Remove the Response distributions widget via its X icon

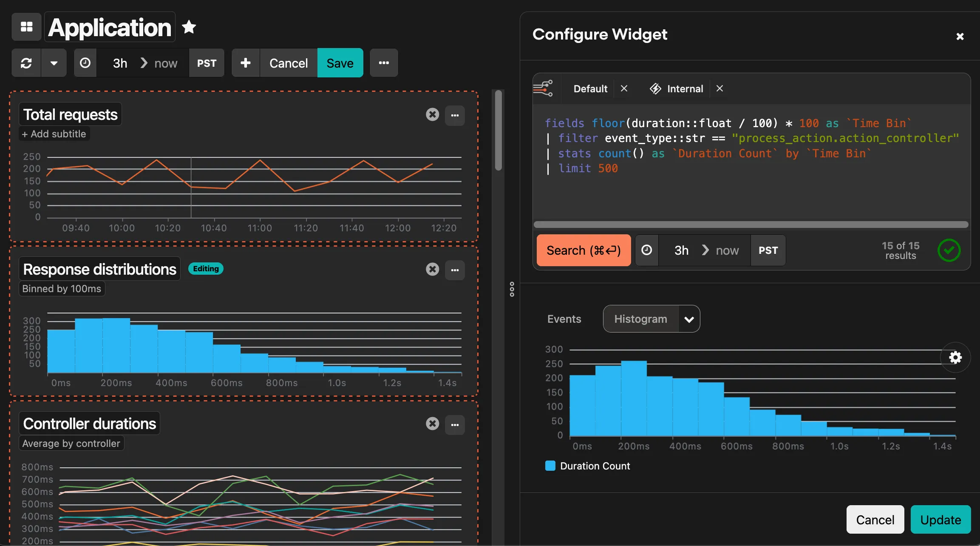point(432,270)
